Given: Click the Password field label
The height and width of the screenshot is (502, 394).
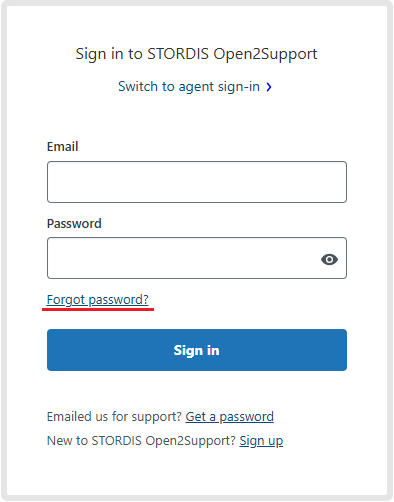Looking at the screenshot, I should (74, 223).
